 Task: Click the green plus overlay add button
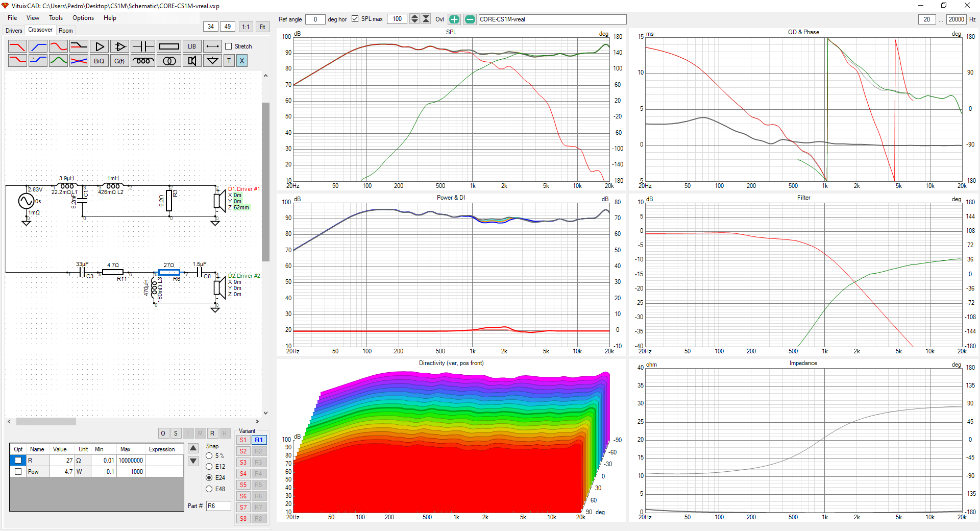coord(454,19)
